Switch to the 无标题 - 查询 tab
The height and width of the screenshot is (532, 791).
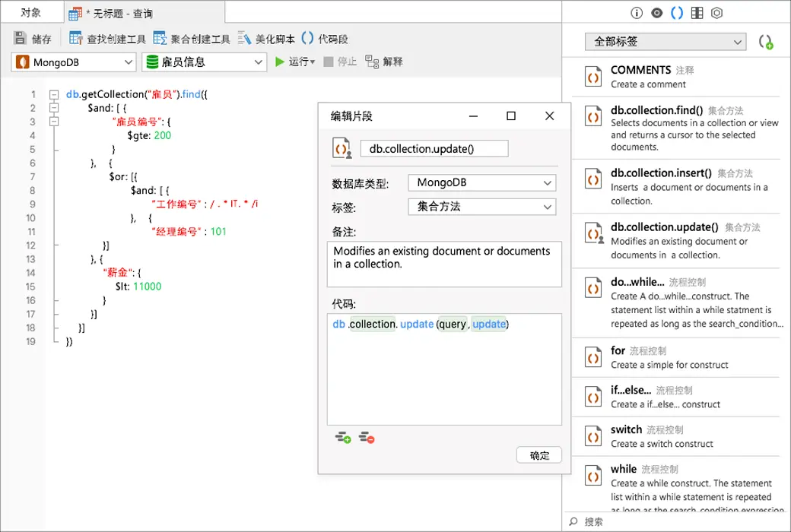point(145,13)
